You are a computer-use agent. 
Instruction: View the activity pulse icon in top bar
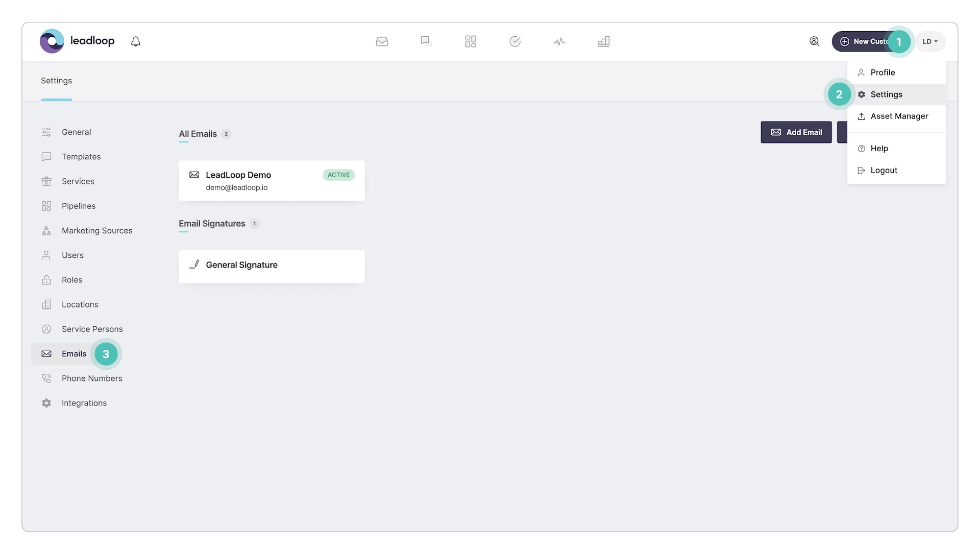[559, 41]
